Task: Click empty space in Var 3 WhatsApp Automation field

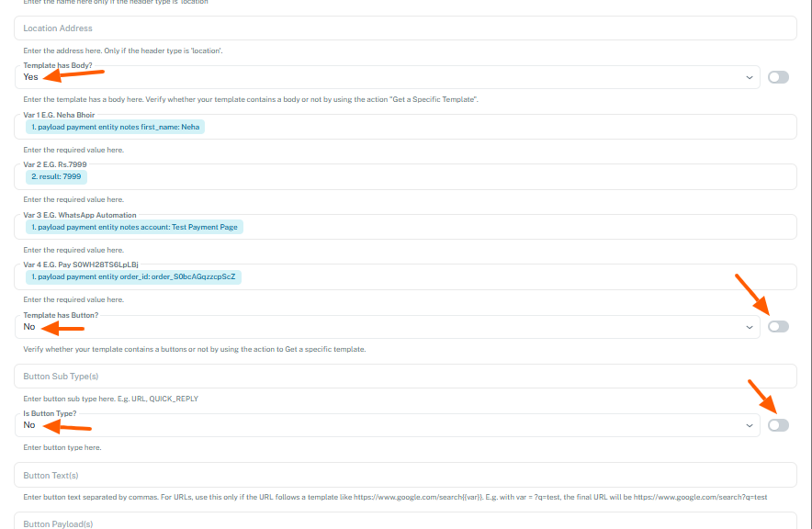Action: 514,226
